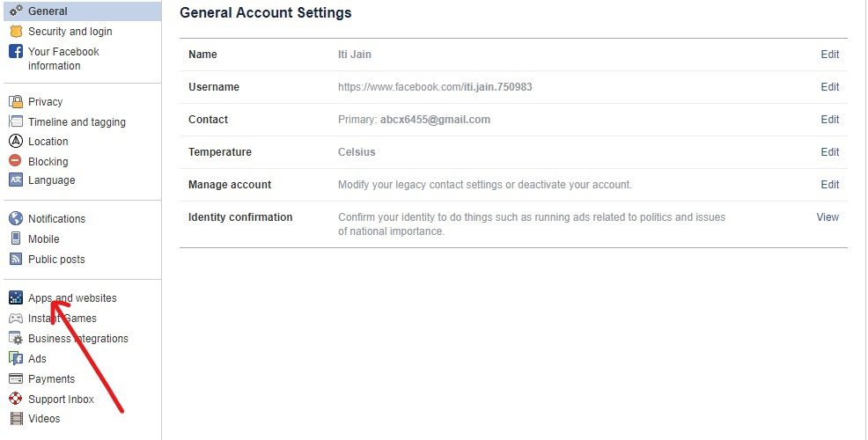Select Location in the sidebar

pos(48,141)
